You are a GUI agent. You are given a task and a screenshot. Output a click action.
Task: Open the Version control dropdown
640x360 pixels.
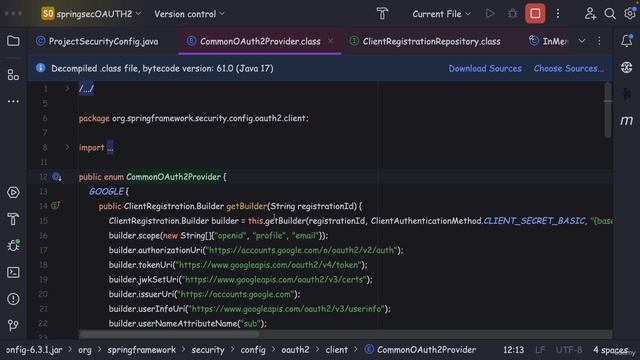[189, 14]
